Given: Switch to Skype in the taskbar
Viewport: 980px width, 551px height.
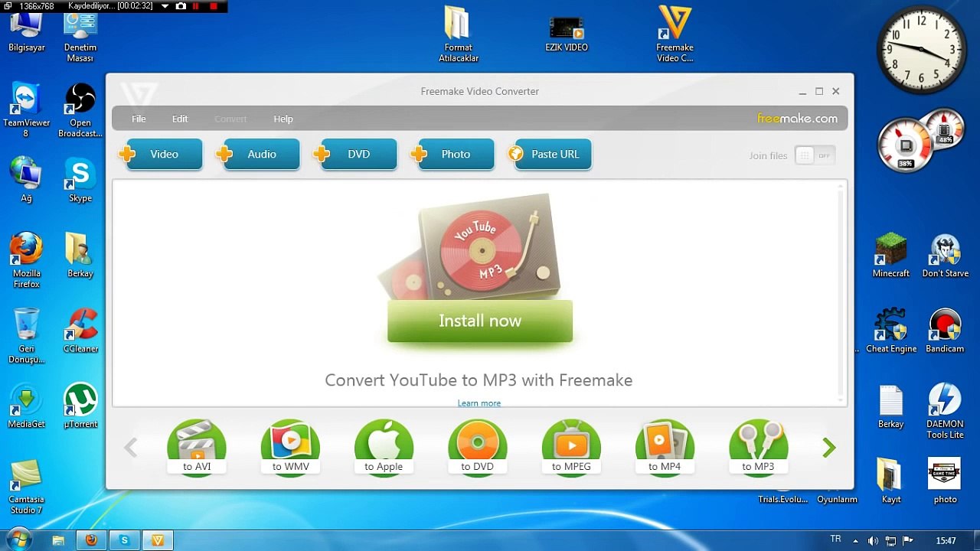Looking at the screenshot, I should tap(124, 540).
